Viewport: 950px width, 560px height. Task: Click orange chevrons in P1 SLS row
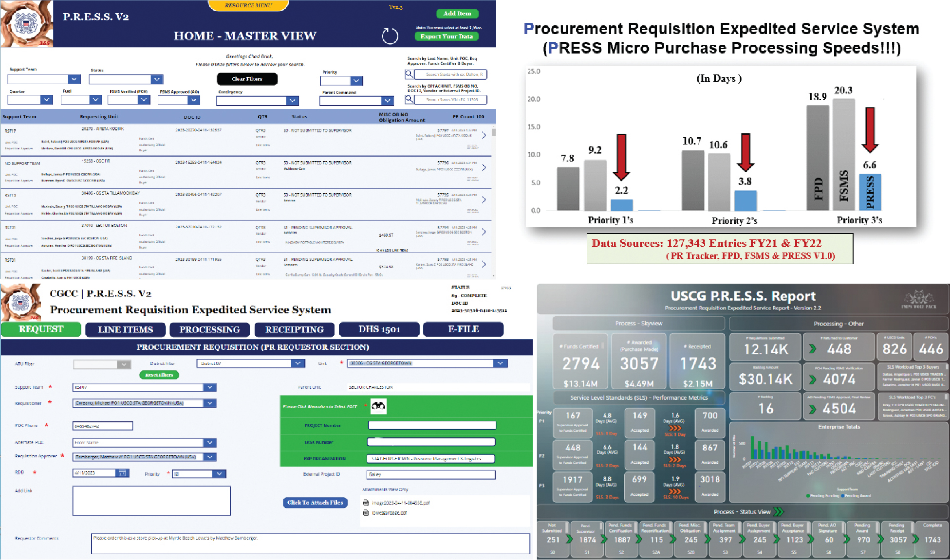click(675, 428)
